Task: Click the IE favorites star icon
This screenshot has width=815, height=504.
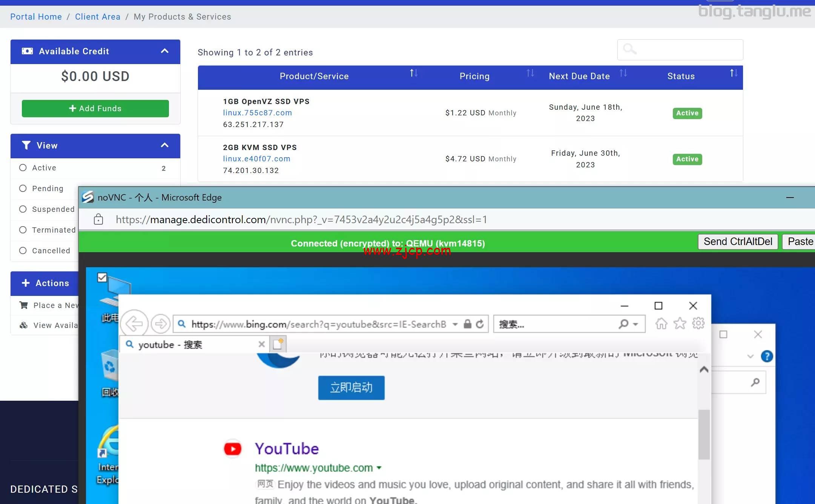Action: pyautogui.click(x=680, y=323)
